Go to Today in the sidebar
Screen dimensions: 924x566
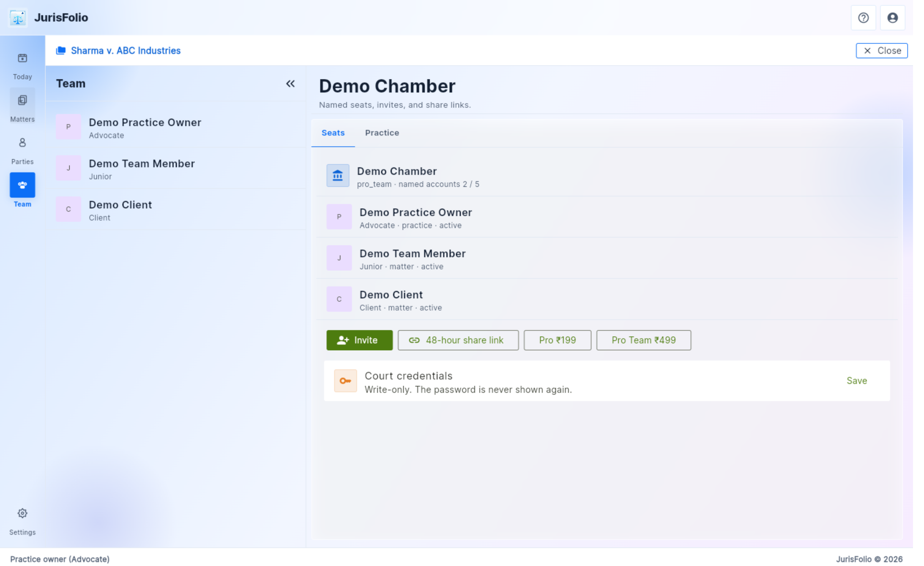[22, 66]
